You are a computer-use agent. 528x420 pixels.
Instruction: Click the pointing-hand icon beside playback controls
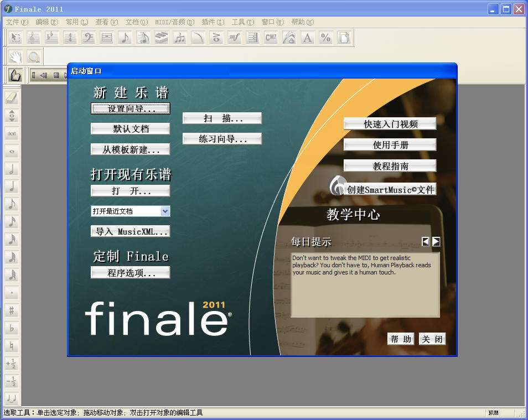[x=15, y=75]
